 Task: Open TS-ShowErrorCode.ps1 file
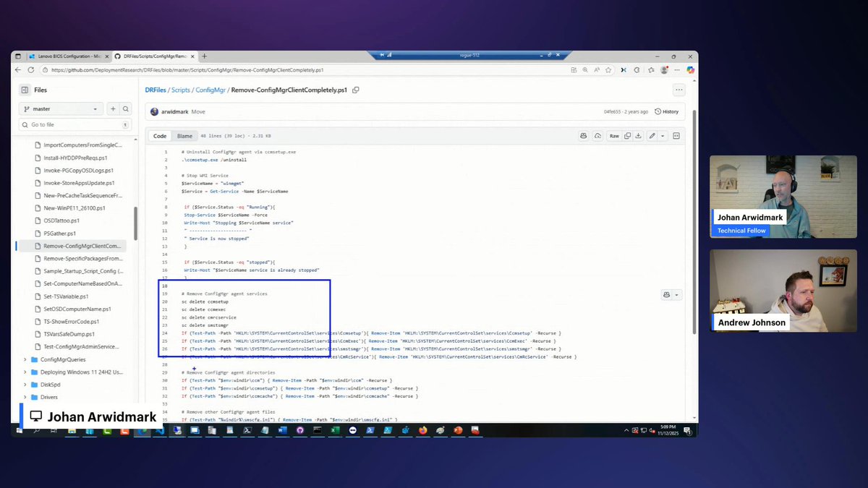tap(71, 322)
